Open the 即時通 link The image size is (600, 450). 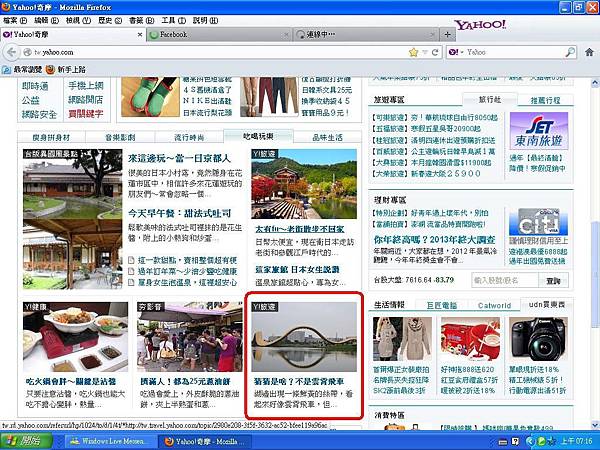click(x=35, y=86)
